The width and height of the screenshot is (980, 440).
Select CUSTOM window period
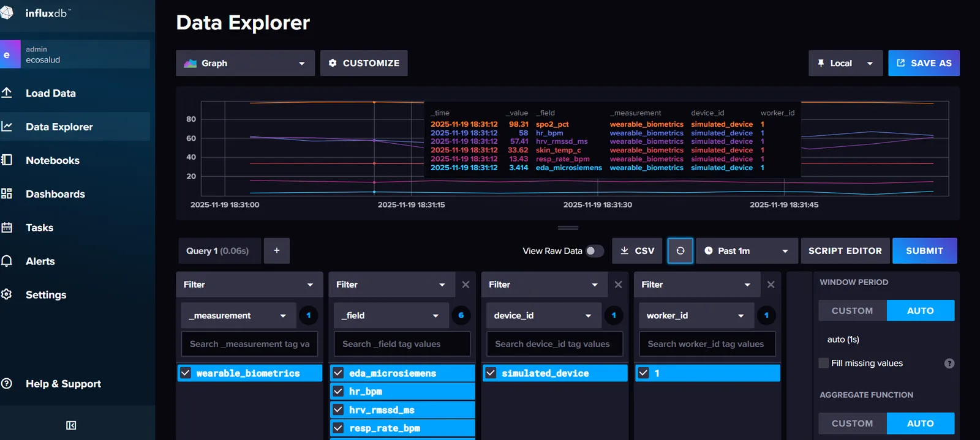[x=853, y=310]
